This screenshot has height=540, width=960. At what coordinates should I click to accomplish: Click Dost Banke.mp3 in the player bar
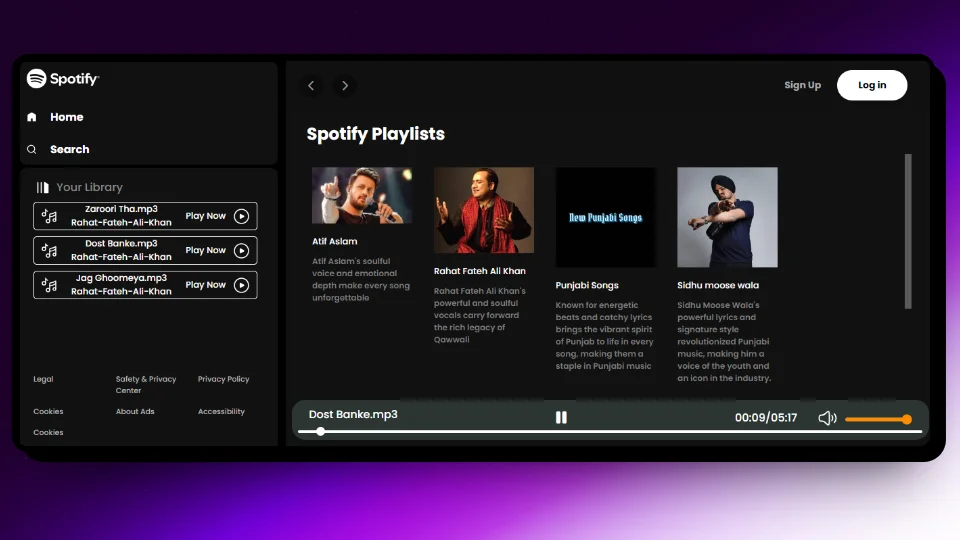coord(353,414)
